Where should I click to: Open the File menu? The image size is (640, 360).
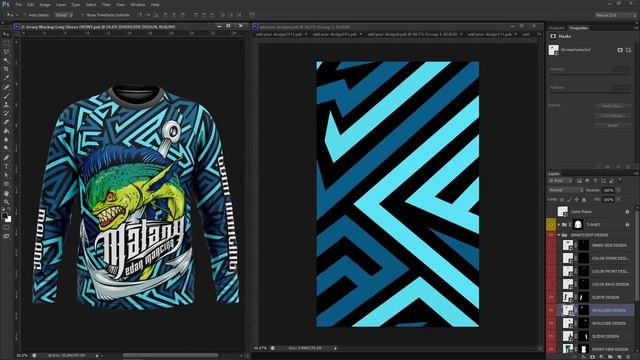click(19, 4)
